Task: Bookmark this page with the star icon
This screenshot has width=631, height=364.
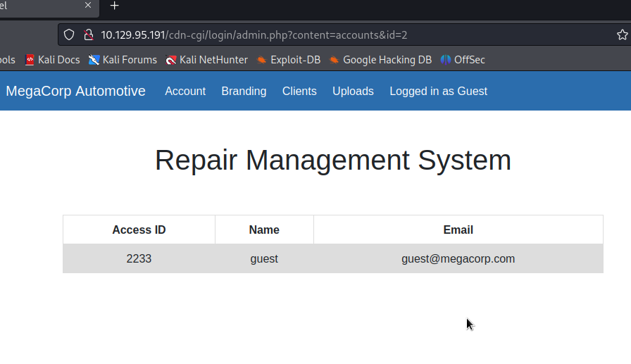Action: pos(622,34)
